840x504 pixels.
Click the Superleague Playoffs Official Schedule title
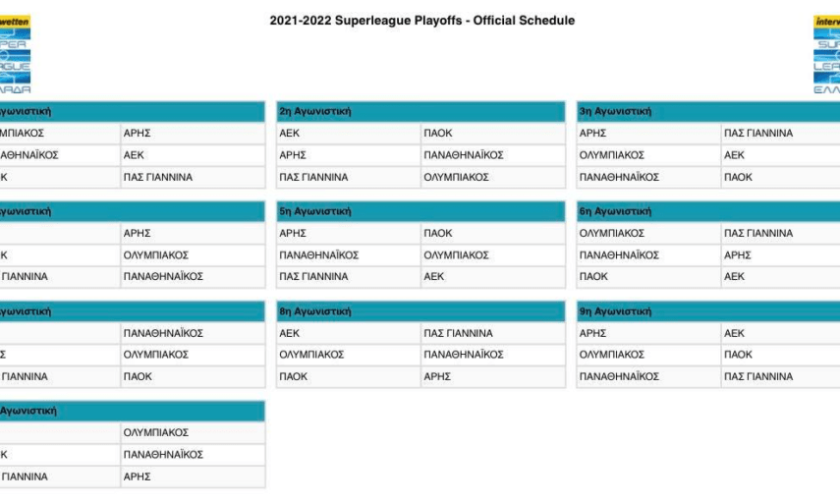point(421,21)
